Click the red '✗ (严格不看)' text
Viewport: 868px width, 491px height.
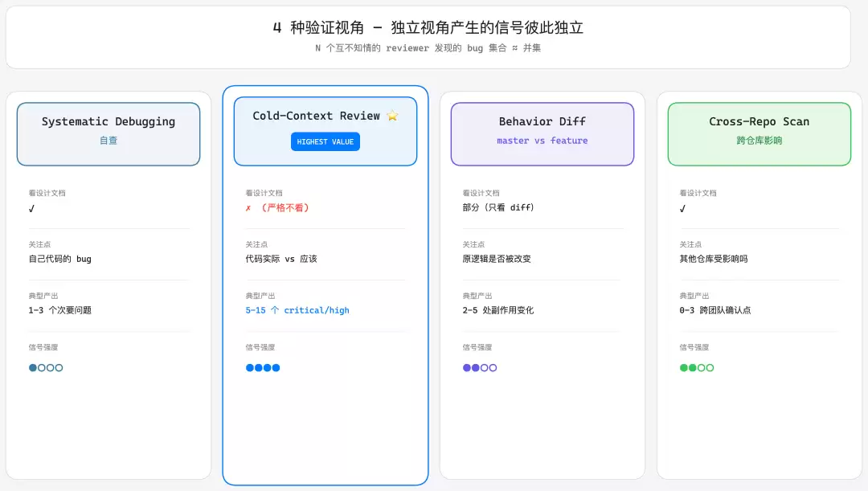(277, 207)
